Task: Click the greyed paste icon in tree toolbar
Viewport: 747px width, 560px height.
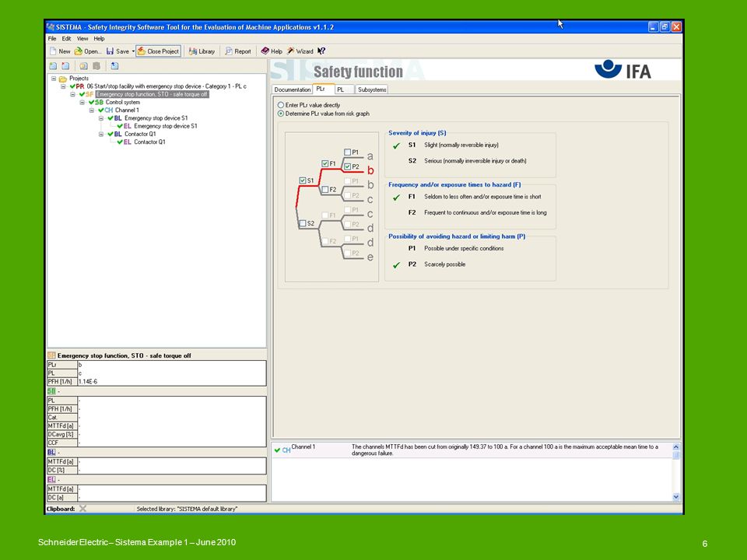Action: click(96, 66)
